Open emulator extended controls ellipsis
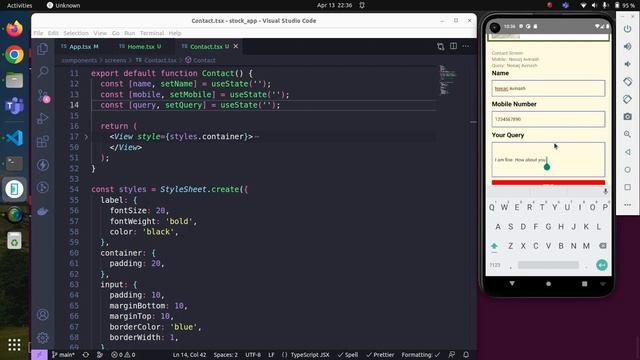640x360 pixels. [x=627, y=204]
